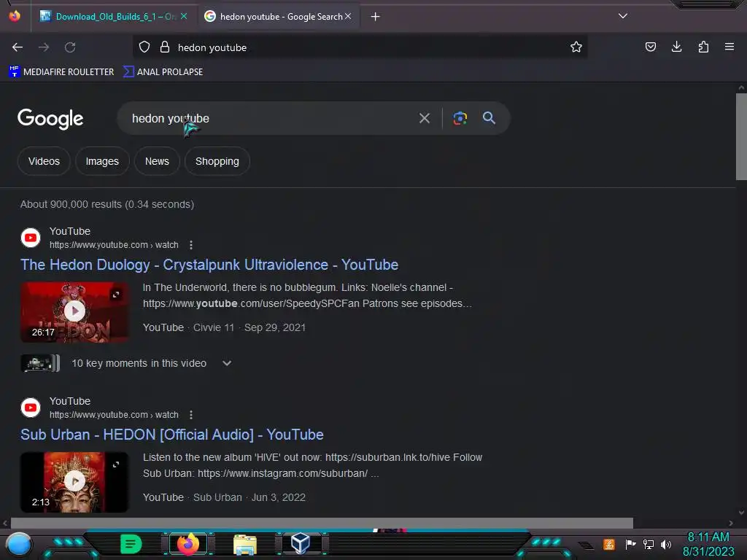Click the scroll-right arrow of the horizontal scrollbar
This screenshot has width=747, height=560.
[x=731, y=523]
